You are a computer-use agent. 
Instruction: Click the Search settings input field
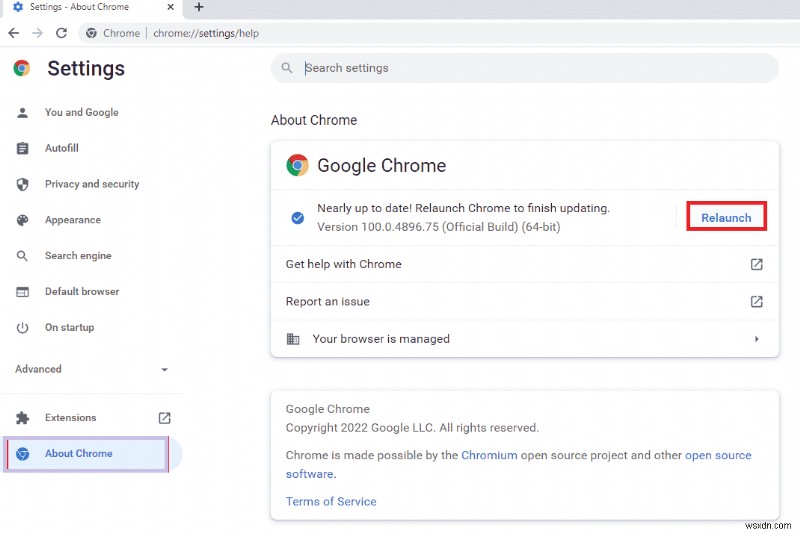click(x=530, y=68)
